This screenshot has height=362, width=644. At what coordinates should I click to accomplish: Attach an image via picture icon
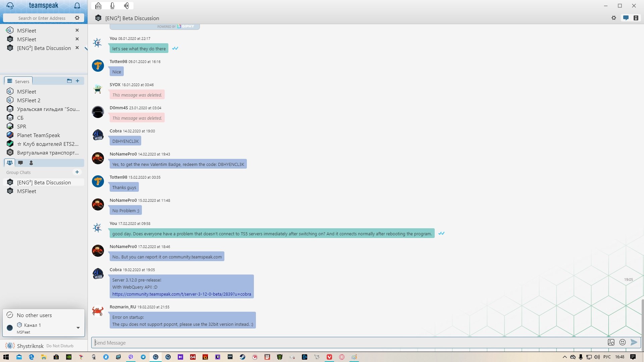tap(611, 342)
